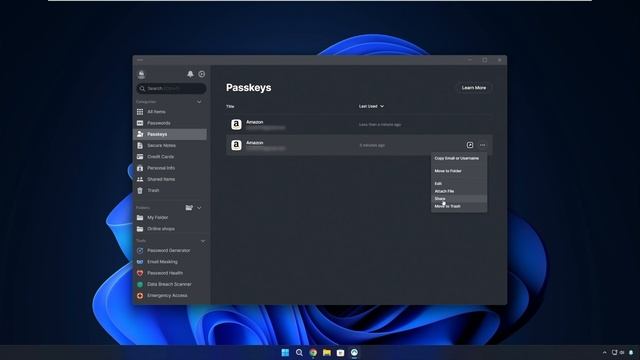Open My Folder

click(170, 218)
